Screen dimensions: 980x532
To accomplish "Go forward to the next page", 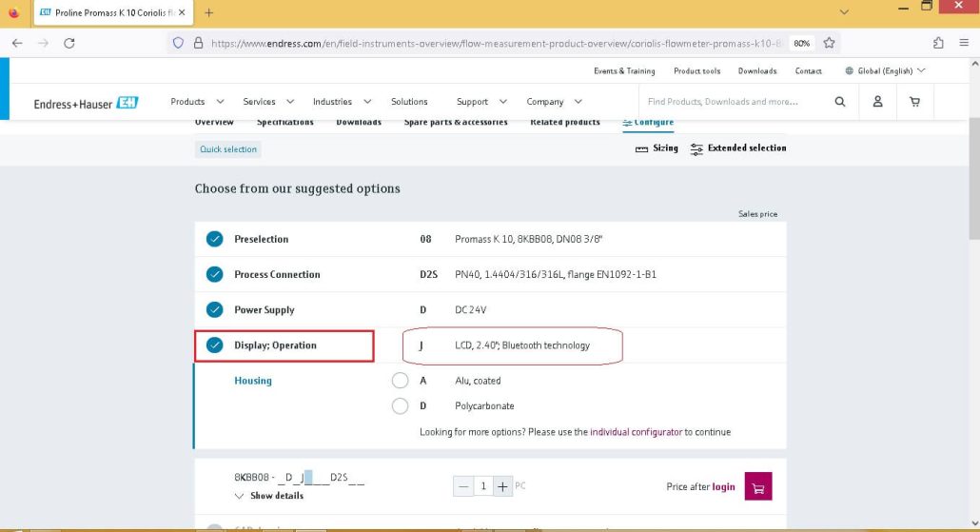I will pos(43,43).
